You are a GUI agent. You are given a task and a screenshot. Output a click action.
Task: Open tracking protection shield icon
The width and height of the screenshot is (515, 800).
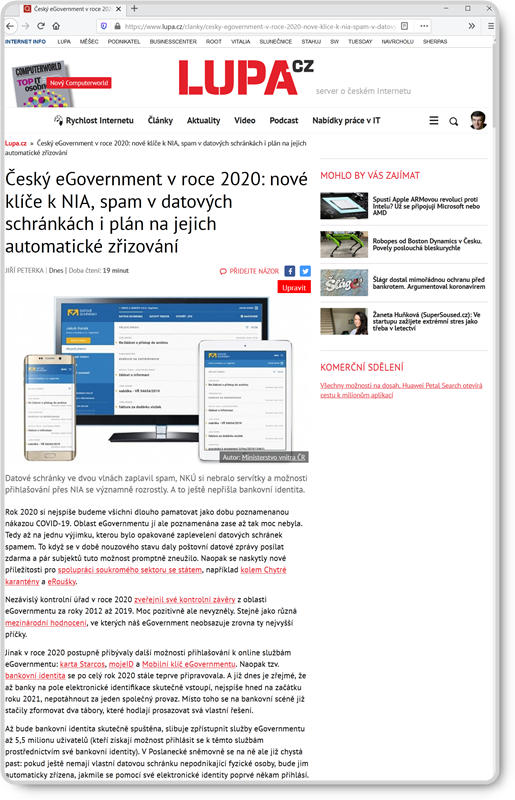coord(104,26)
